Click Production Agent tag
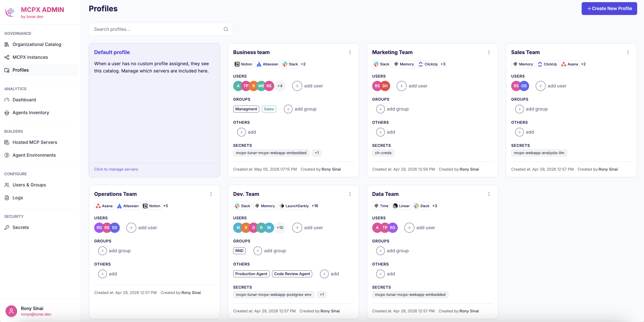This screenshot has width=644, height=322. [251, 274]
